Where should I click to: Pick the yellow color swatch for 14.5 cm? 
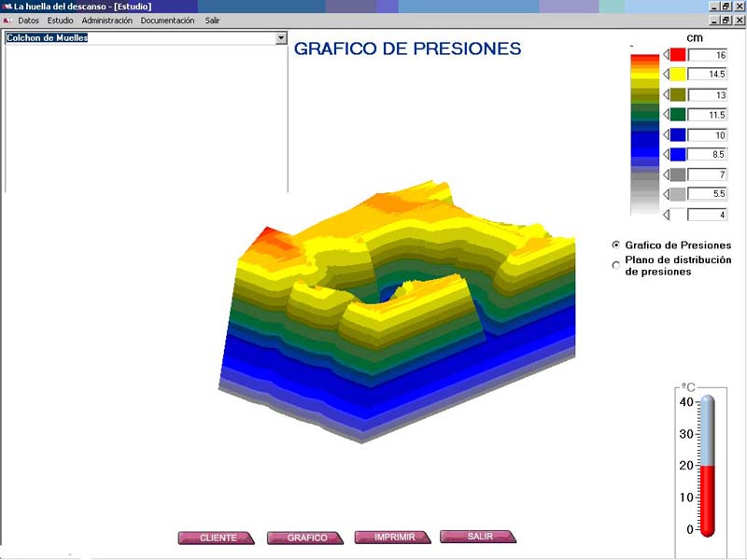(x=678, y=75)
